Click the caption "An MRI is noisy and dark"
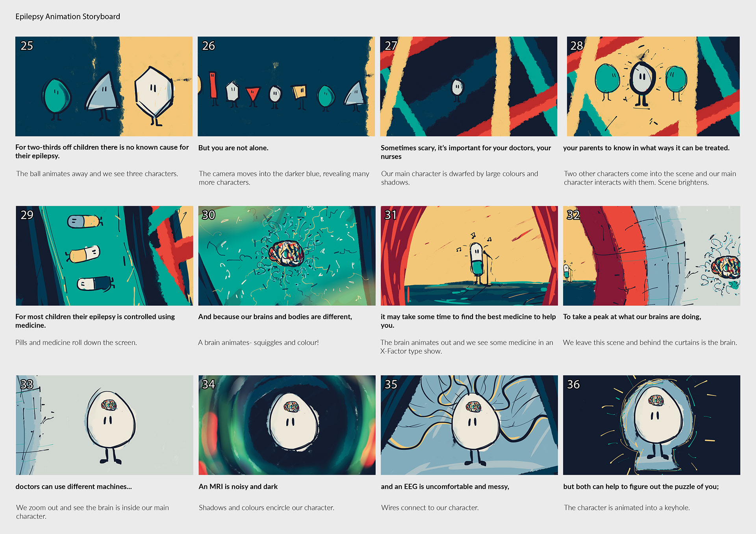Viewport: 756px width, 534px height. pyautogui.click(x=238, y=487)
